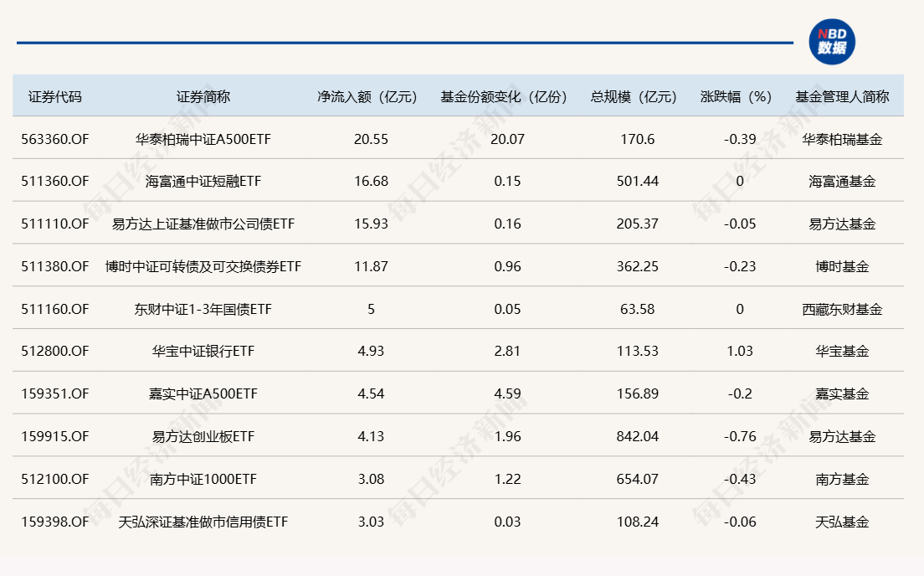924x576 pixels.
Task: Click share change value 0.96
Action: (x=507, y=266)
